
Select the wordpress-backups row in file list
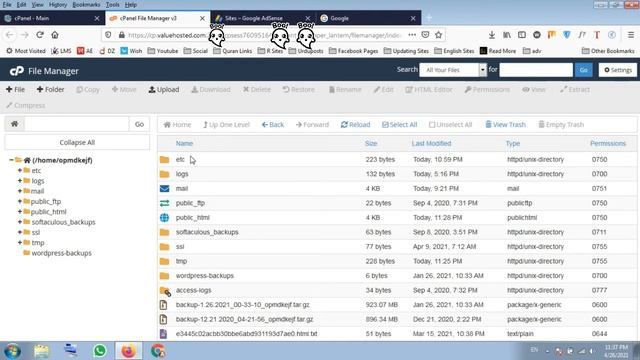coord(397,276)
